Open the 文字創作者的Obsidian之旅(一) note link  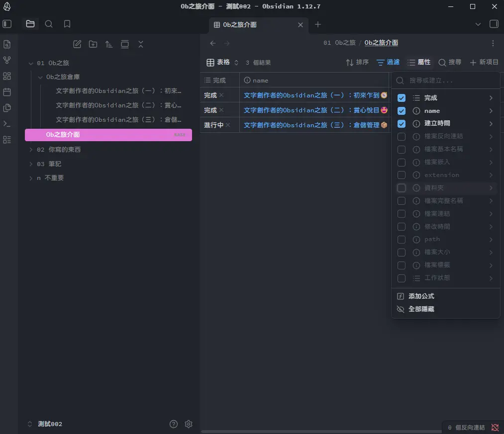(311, 95)
